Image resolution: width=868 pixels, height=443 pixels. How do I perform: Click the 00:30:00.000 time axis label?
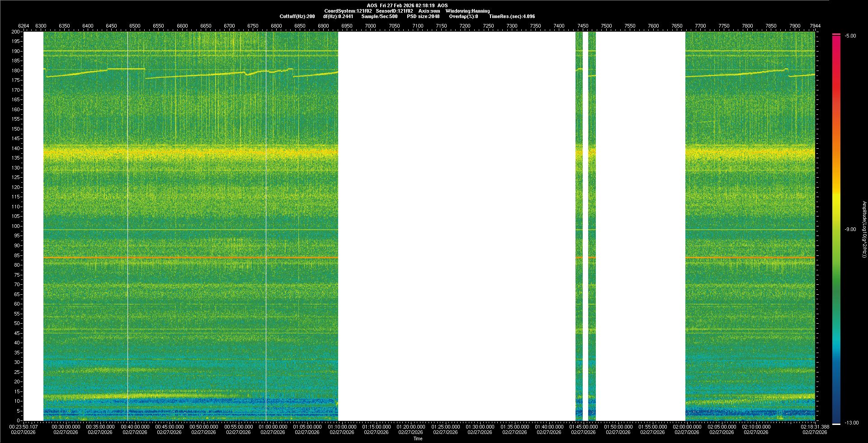[x=66, y=426]
